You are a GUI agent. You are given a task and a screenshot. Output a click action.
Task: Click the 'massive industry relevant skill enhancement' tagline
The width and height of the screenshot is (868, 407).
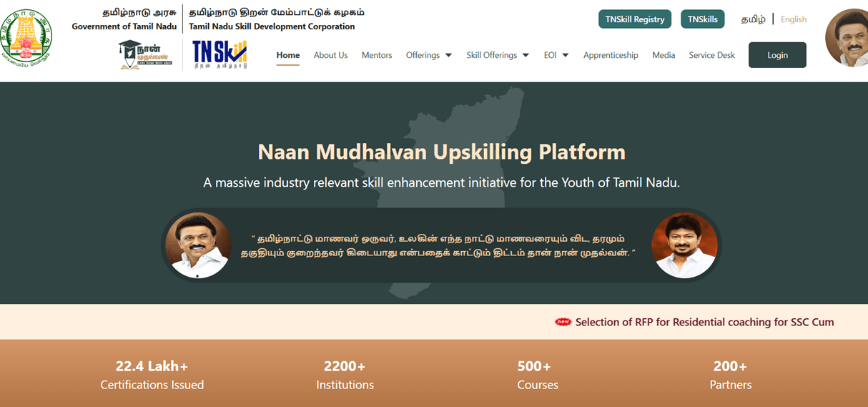(x=441, y=182)
